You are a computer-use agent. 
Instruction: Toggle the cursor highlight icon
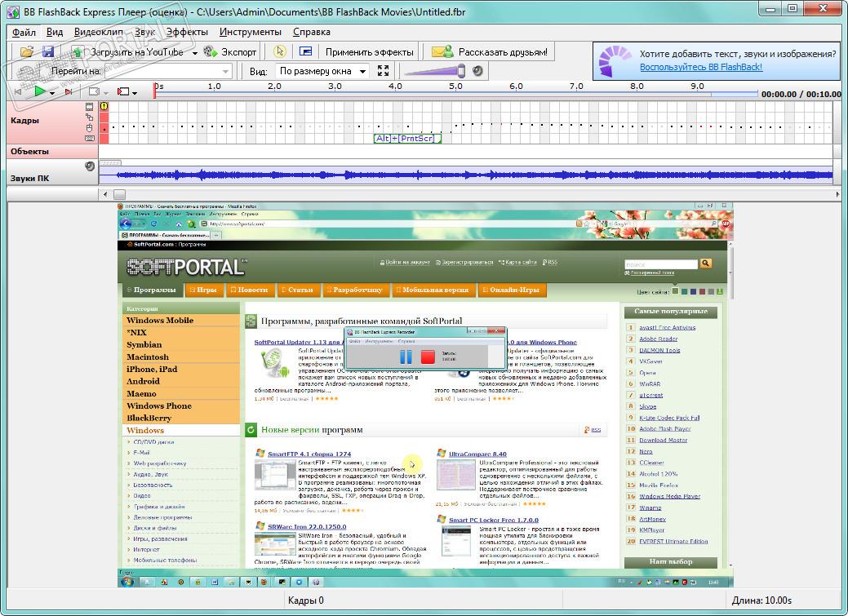[x=280, y=52]
